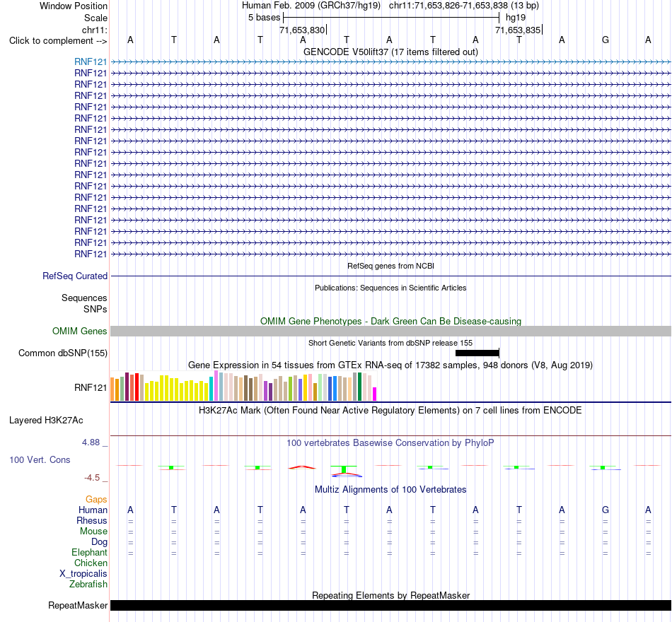Click the 'Scale' ruler label
The height and width of the screenshot is (622, 672).
tap(95, 18)
